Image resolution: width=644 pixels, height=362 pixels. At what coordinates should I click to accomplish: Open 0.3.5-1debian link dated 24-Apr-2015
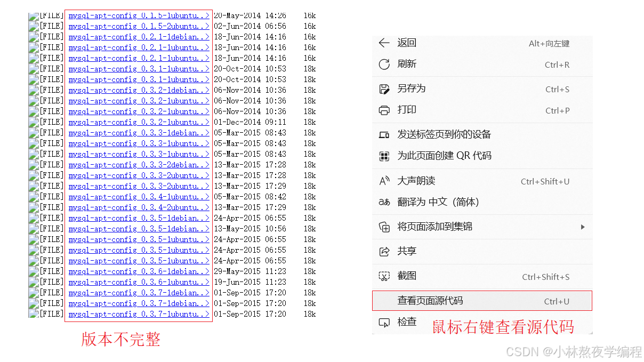coord(139,218)
